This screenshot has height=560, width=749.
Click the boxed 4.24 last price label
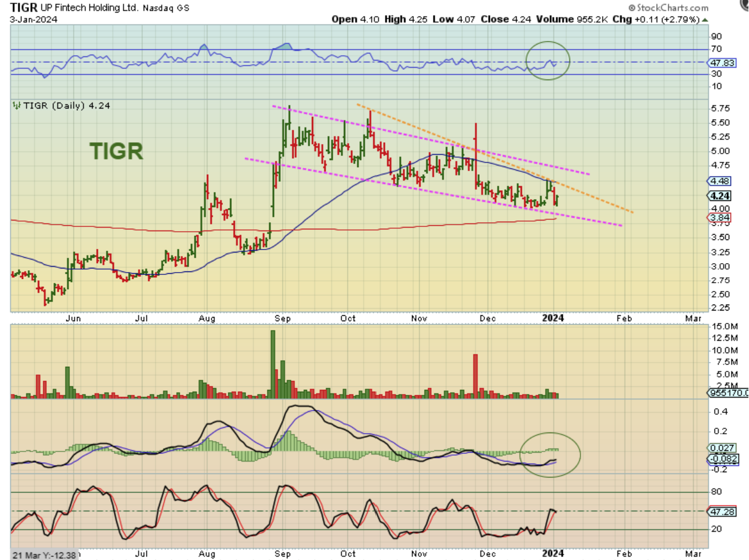[x=719, y=196]
